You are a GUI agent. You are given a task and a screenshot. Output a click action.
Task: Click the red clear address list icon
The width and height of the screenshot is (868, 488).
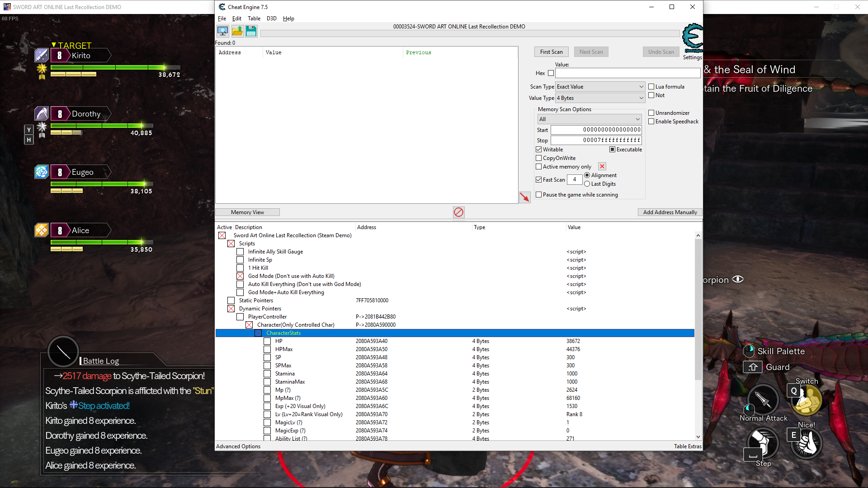[x=458, y=212]
